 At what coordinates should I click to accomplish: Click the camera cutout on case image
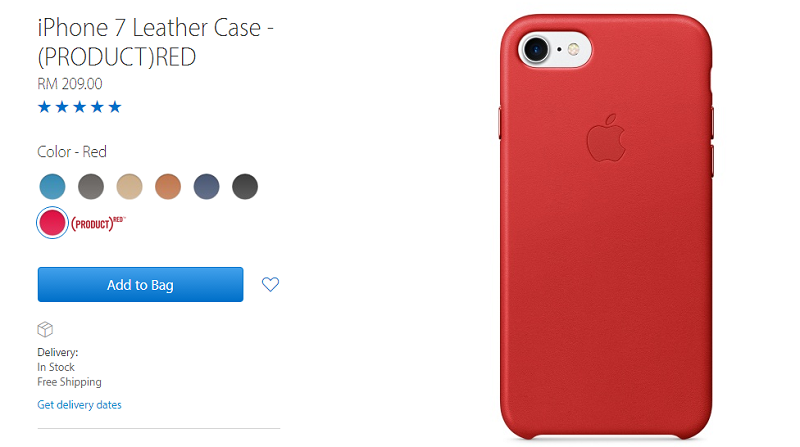(555, 49)
